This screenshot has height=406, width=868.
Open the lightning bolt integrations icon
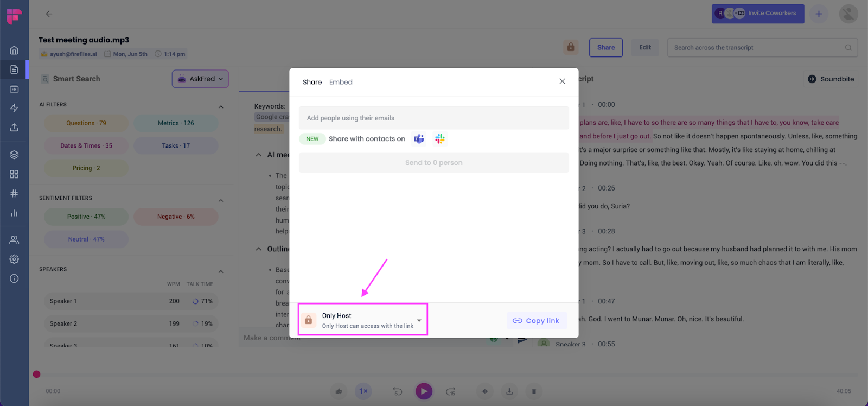tap(14, 108)
